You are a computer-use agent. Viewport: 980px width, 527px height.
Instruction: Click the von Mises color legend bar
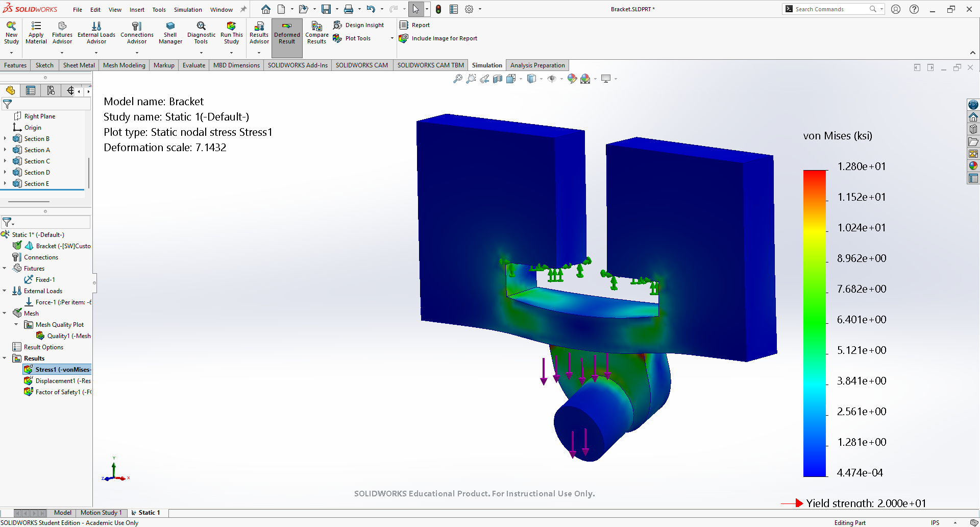(x=815, y=323)
